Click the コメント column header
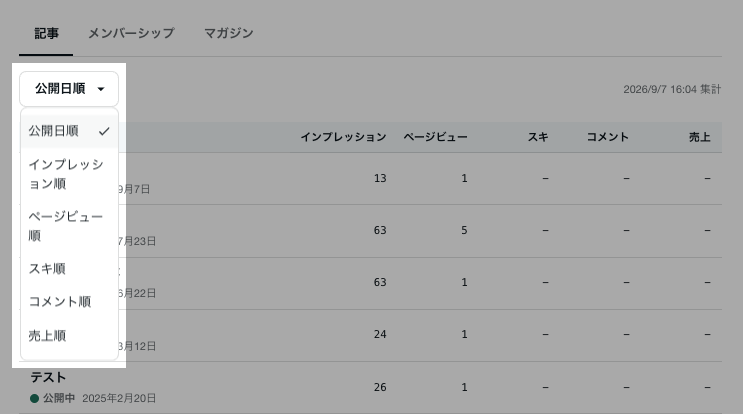This screenshot has height=414, width=743. (607, 137)
